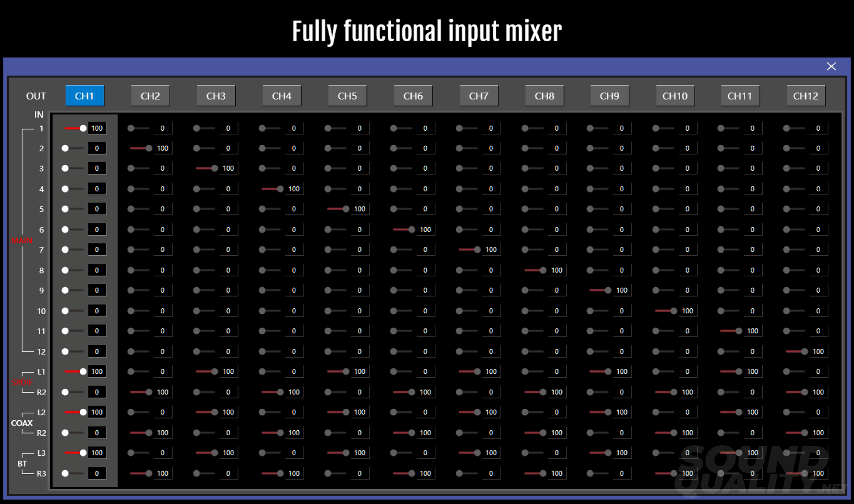854x504 pixels.
Task: Click CH2 input 2 slider handle
Action: [149, 148]
